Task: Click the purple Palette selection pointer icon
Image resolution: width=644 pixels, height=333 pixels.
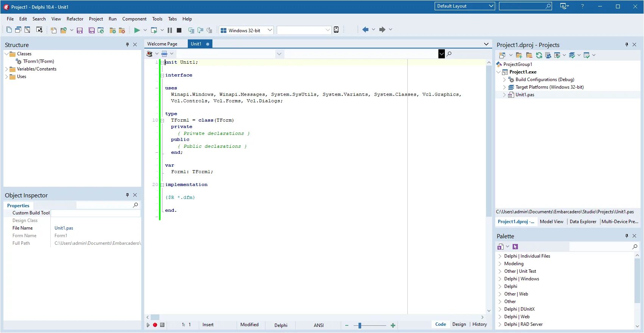Action: (x=515, y=247)
